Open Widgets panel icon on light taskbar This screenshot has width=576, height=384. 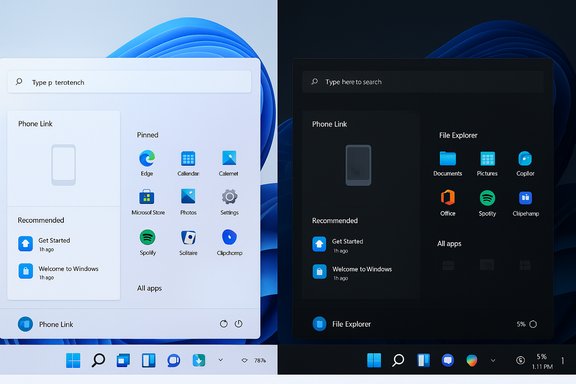[149, 360]
